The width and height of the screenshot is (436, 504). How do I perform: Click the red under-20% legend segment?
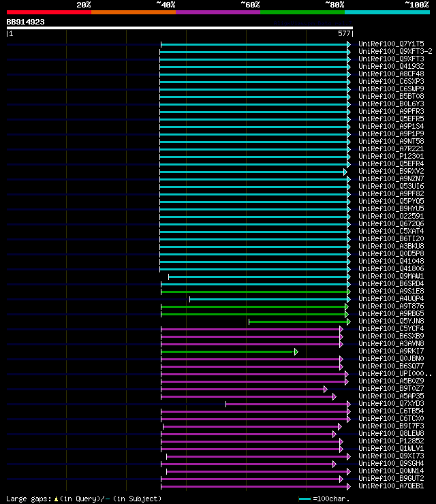(49, 12)
